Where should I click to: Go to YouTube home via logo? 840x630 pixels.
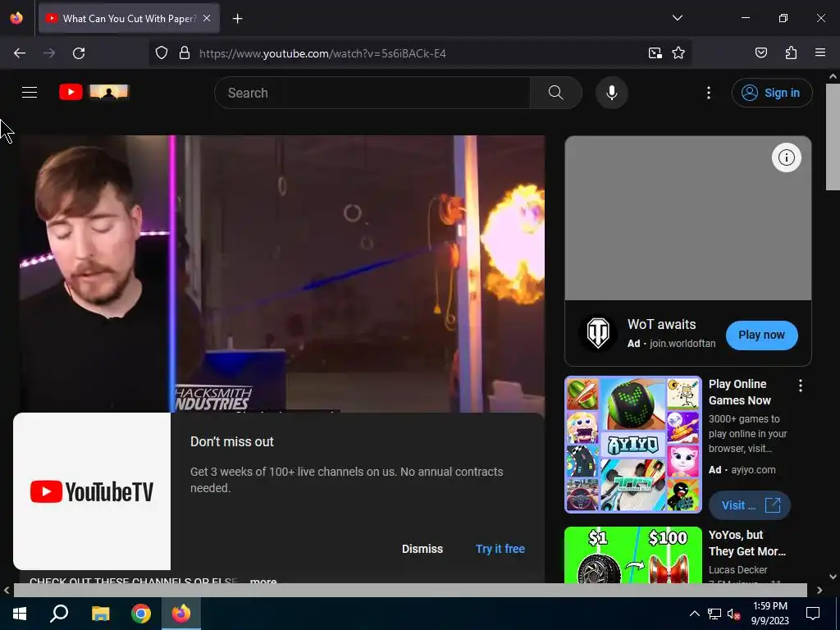[94, 92]
